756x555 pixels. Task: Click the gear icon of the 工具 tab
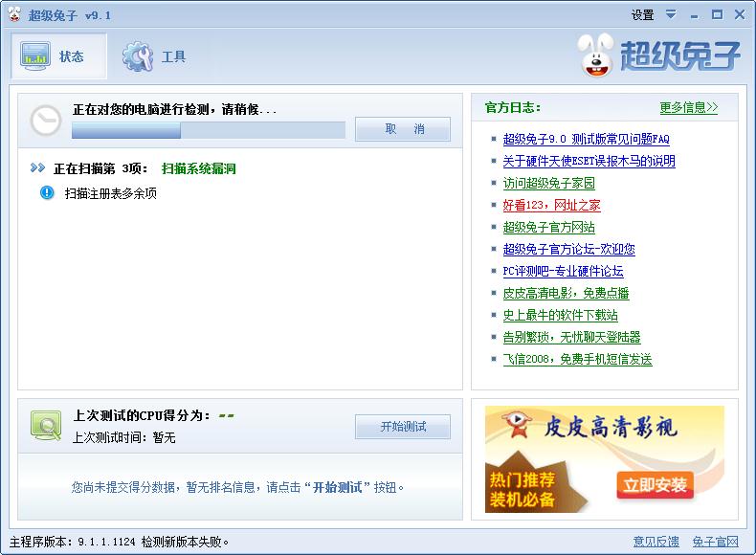pos(138,56)
